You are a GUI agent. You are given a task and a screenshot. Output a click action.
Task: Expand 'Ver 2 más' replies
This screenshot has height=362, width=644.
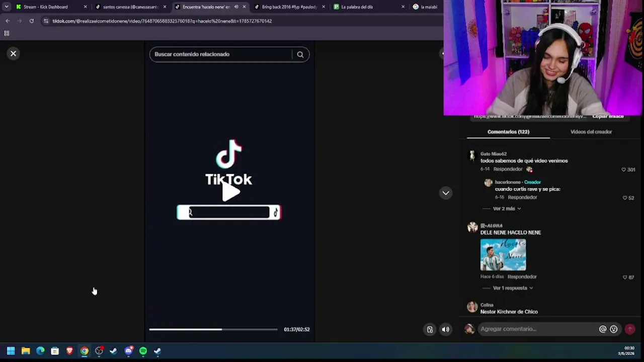(507, 209)
